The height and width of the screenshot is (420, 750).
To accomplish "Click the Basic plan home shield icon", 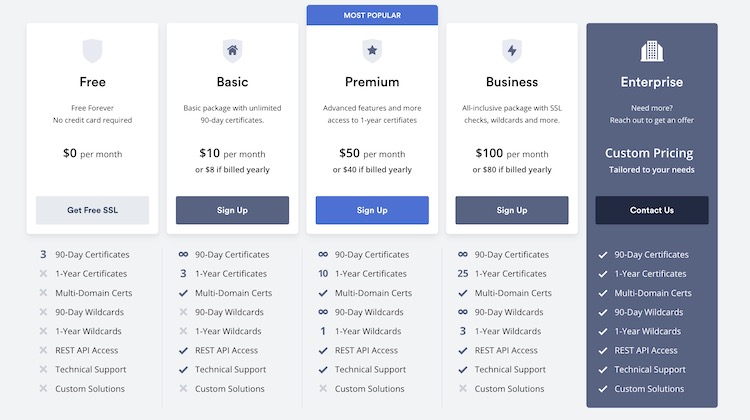I will click(232, 51).
